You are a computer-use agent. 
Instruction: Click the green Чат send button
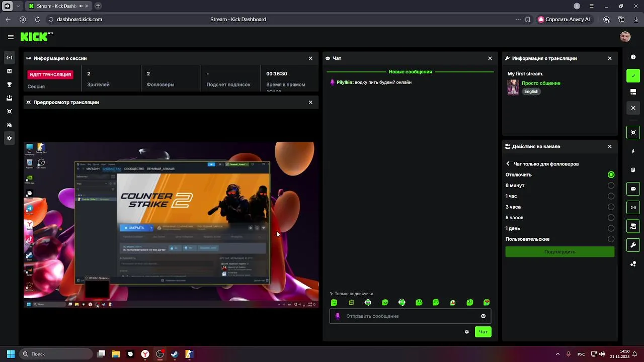click(483, 332)
